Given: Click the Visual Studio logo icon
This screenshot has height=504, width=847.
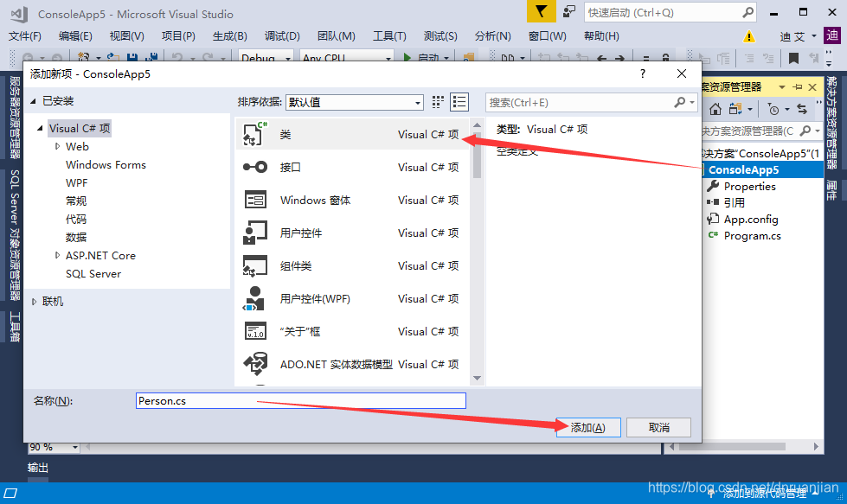Looking at the screenshot, I should [x=19, y=14].
